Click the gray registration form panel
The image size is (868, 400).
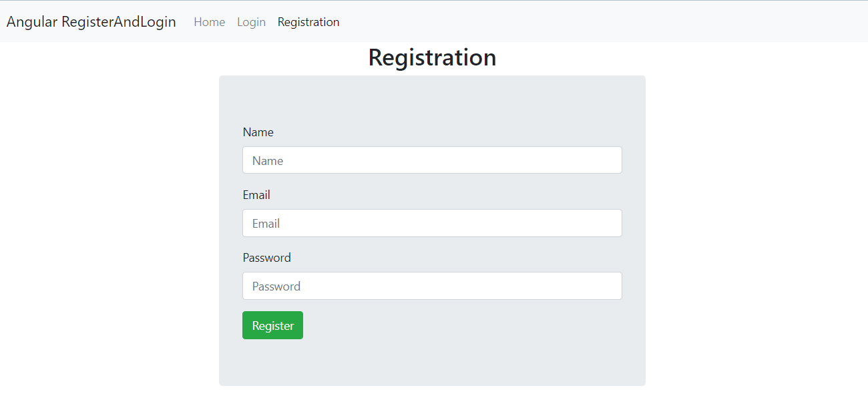(x=432, y=367)
